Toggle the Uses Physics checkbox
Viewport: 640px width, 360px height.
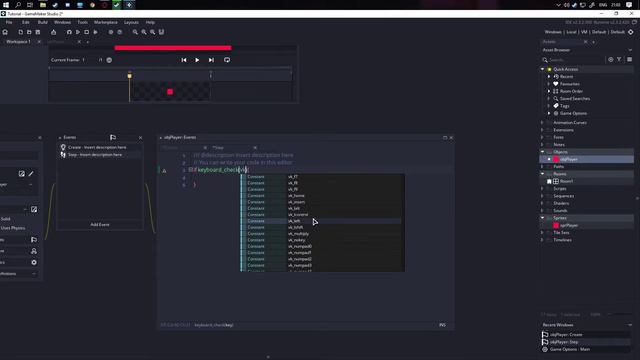[x=12, y=228]
